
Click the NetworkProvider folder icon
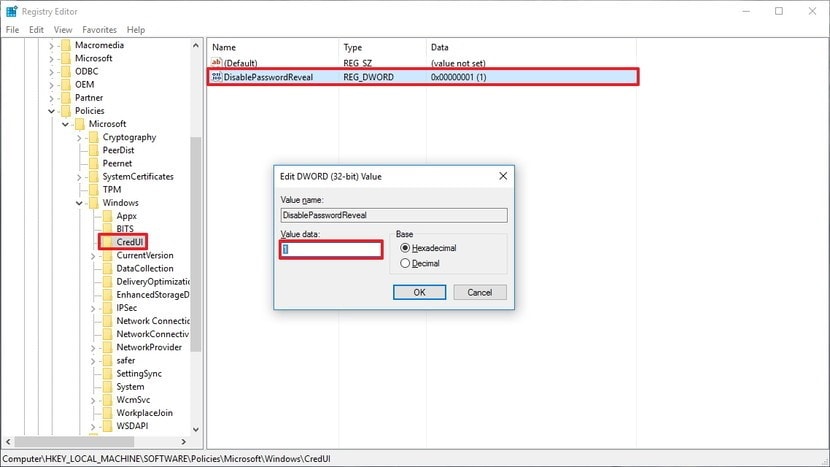tap(107, 347)
